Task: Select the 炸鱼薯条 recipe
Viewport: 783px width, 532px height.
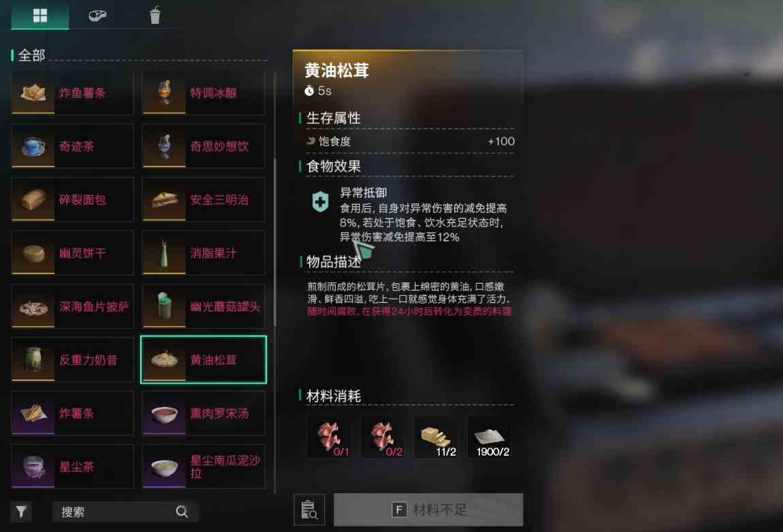Action: (72, 93)
